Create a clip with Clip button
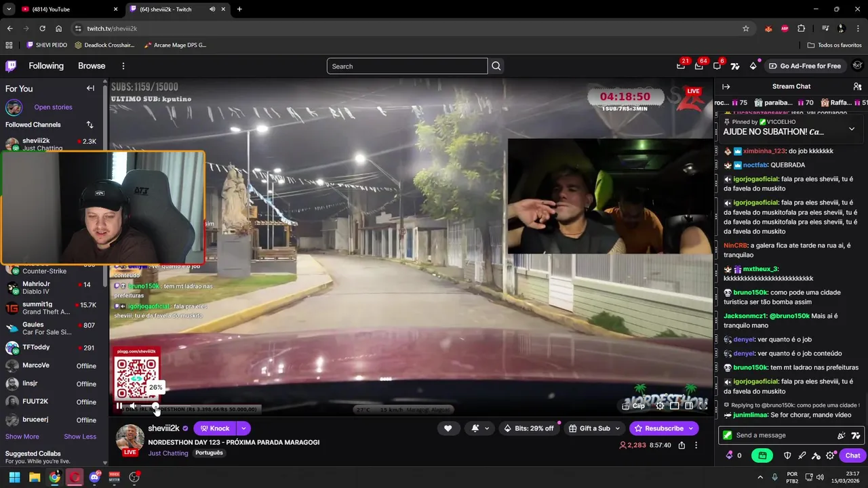 (633, 405)
